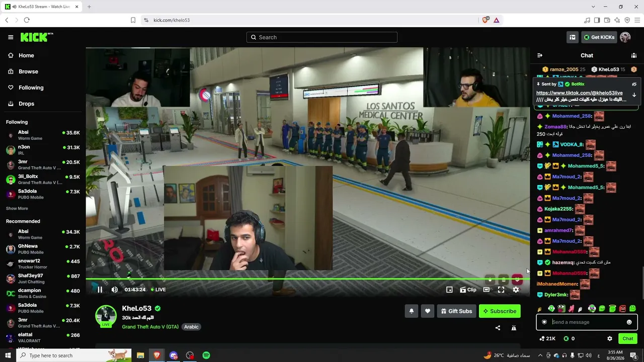Image resolution: width=644 pixels, height=362 pixels.
Task: Open the pinned TikTok khelo53live link
Action: tap(579, 93)
